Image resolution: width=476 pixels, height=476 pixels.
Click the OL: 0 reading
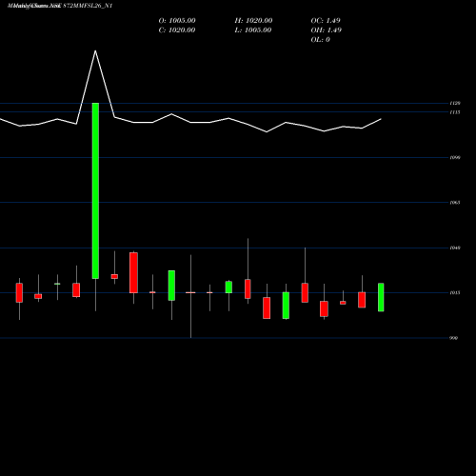321,40
